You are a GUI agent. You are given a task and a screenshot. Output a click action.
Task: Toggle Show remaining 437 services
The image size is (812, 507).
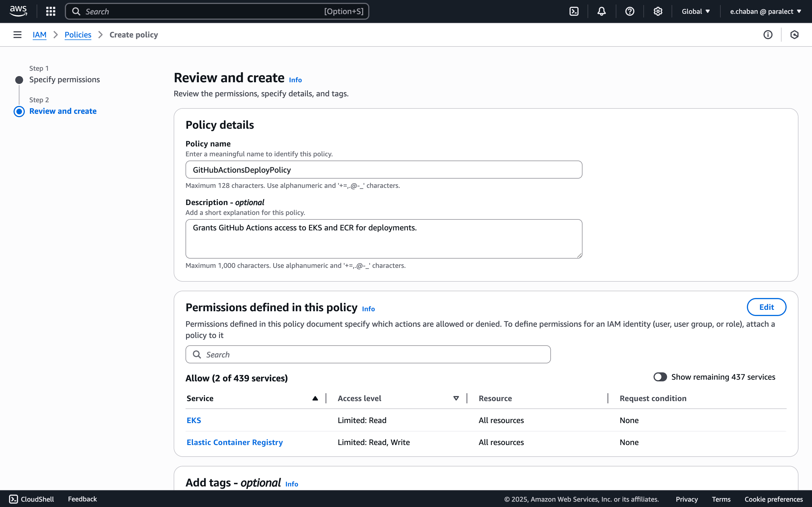coord(660,377)
